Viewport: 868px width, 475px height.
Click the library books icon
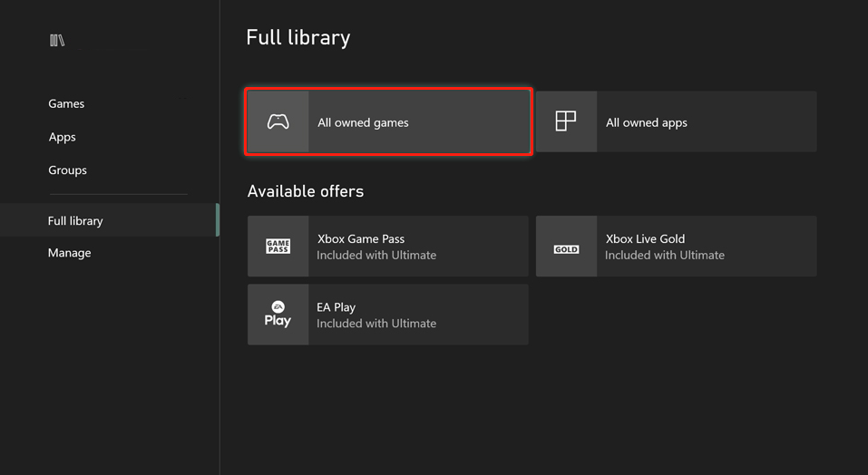tap(57, 41)
